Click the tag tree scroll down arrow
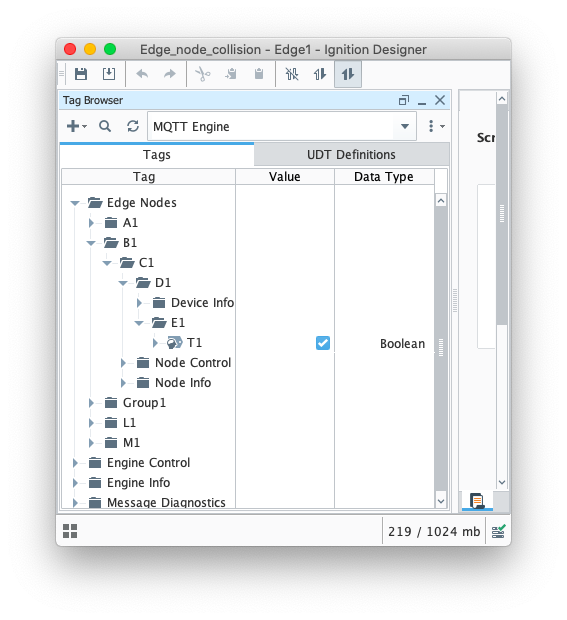 441,501
